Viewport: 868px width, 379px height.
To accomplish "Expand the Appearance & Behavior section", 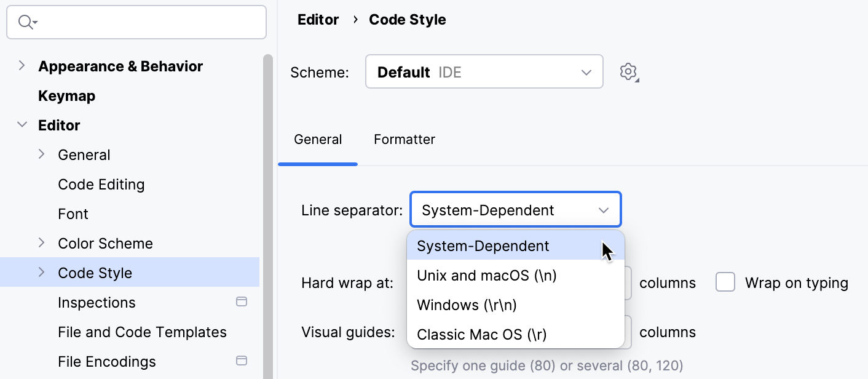I will [23, 66].
